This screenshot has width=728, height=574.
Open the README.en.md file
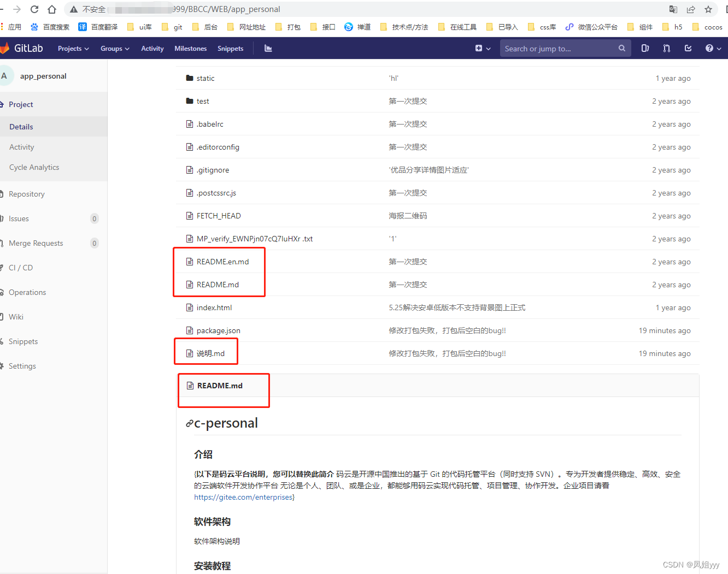tap(222, 261)
